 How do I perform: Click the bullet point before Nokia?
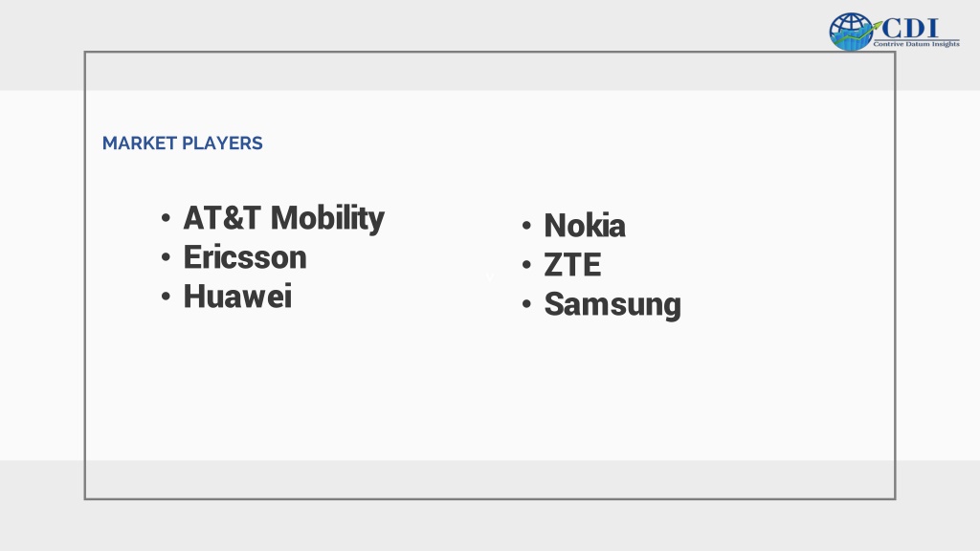[526, 226]
